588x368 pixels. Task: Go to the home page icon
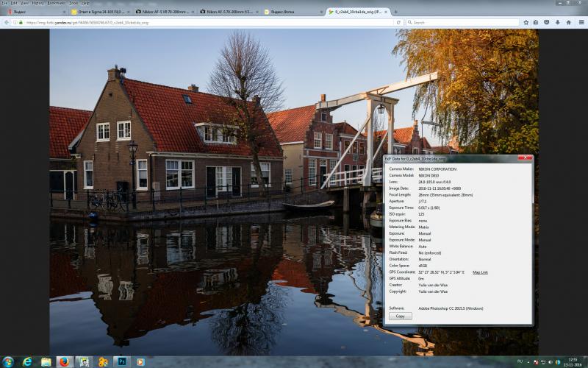click(568, 23)
